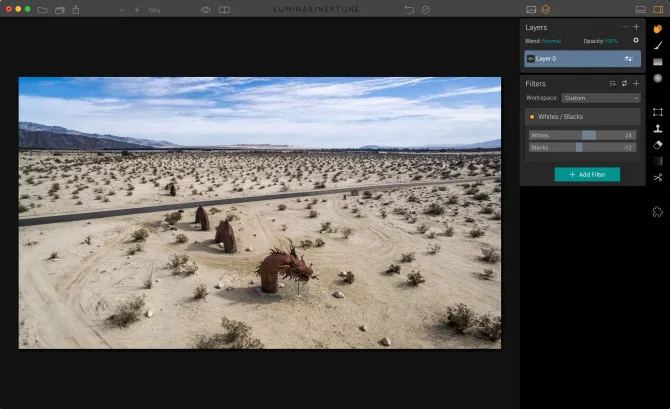Activate the Crop scissors tool

[658, 177]
